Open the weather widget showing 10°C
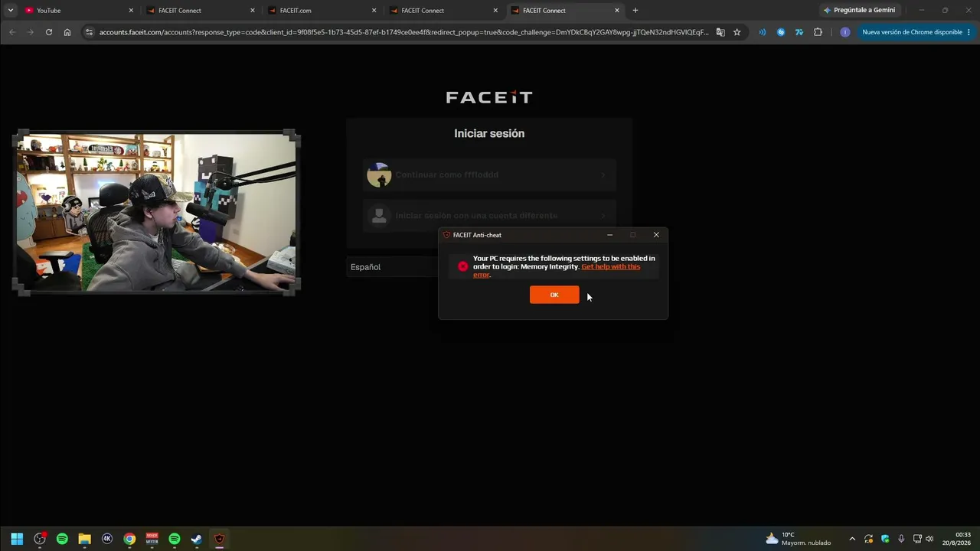980x551 pixels. (799, 539)
